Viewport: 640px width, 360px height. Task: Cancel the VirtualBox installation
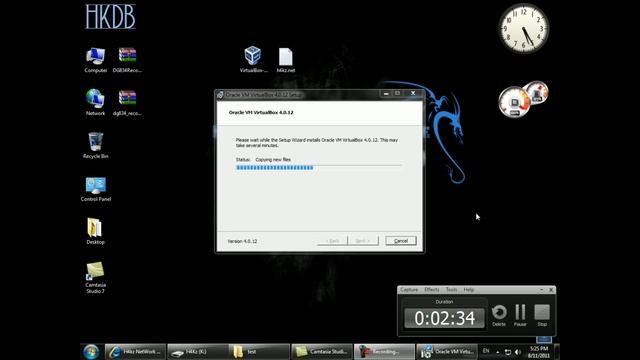[401, 241]
